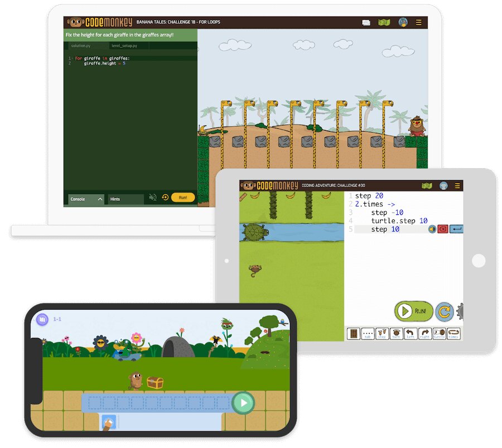This screenshot has width=502, height=448.
Task: Click the green RUN! button on the tablet
Action: click(414, 311)
